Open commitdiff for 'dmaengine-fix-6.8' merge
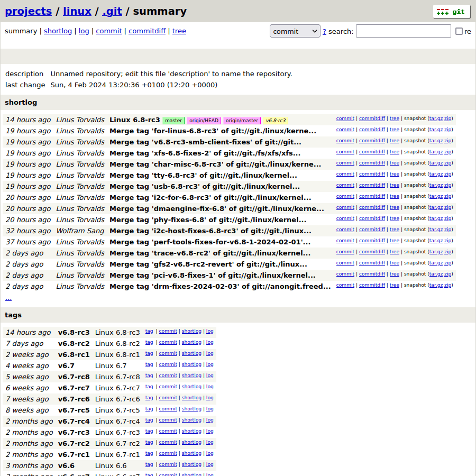The width and height of the screenshot is (476, 476). pyautogui.click(x=372, y=207)
